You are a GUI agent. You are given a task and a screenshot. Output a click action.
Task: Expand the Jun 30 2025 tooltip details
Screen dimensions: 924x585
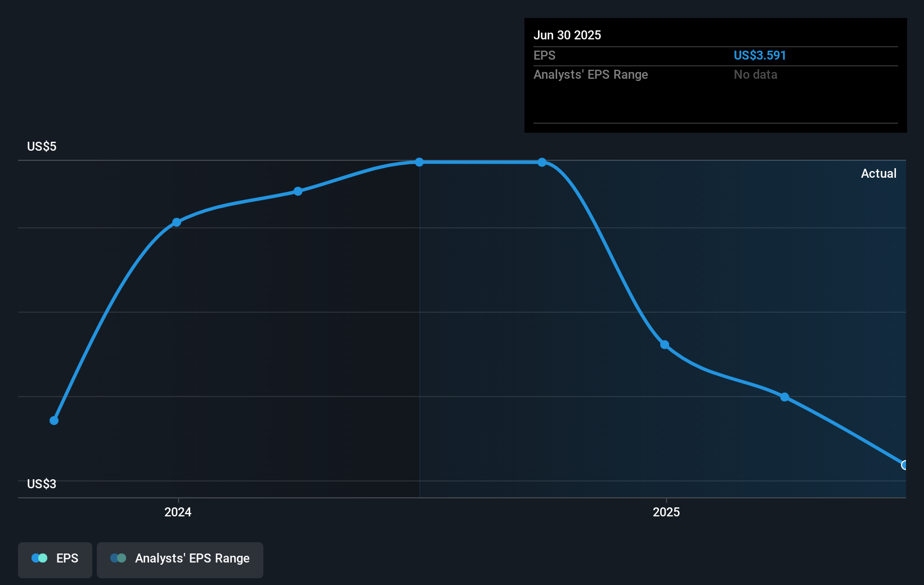pyautogui.click(x=568, y=35)
